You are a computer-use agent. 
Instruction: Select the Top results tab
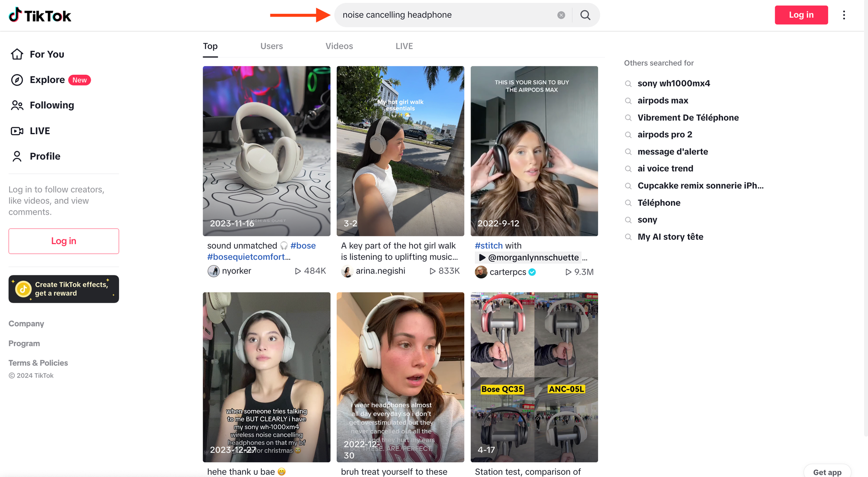(x=210, y=46)
